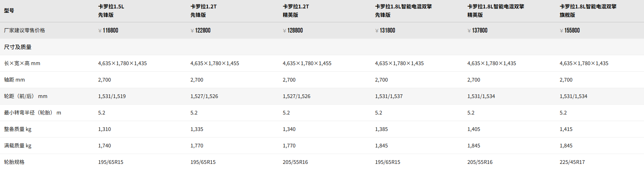644x169 pixels.
Task: Select the ¥122800 price value
Action: 201,31
